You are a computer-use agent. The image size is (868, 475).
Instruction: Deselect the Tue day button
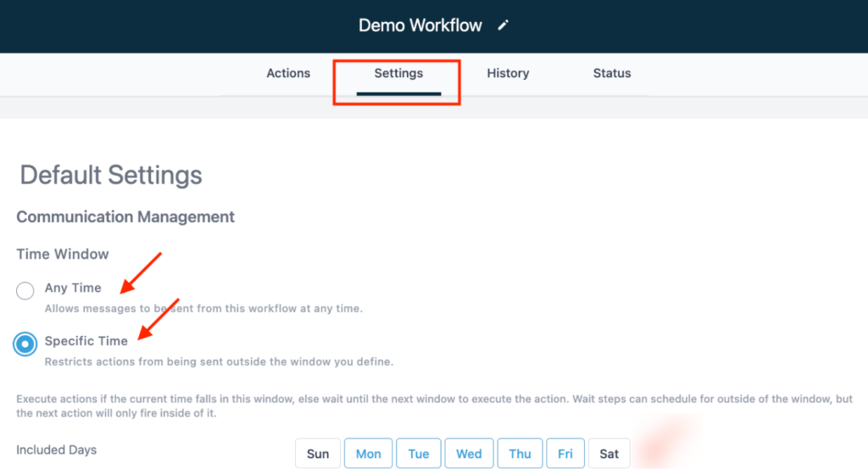[419, 454]
